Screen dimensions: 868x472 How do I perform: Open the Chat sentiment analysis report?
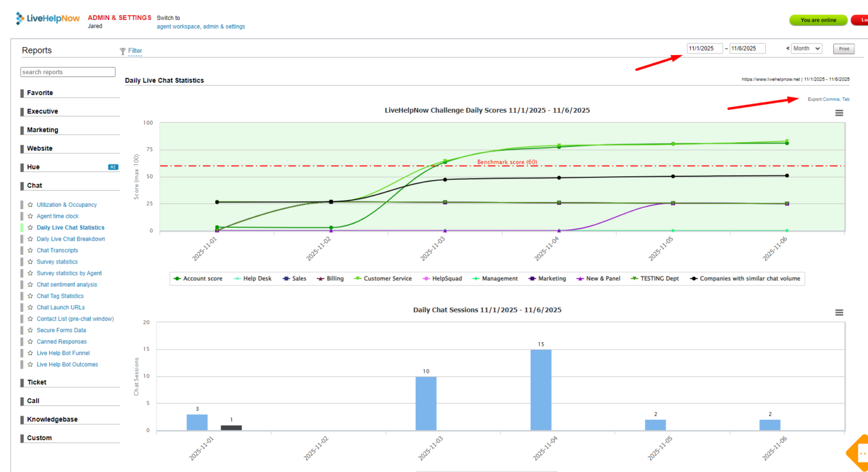click(67, 285)
